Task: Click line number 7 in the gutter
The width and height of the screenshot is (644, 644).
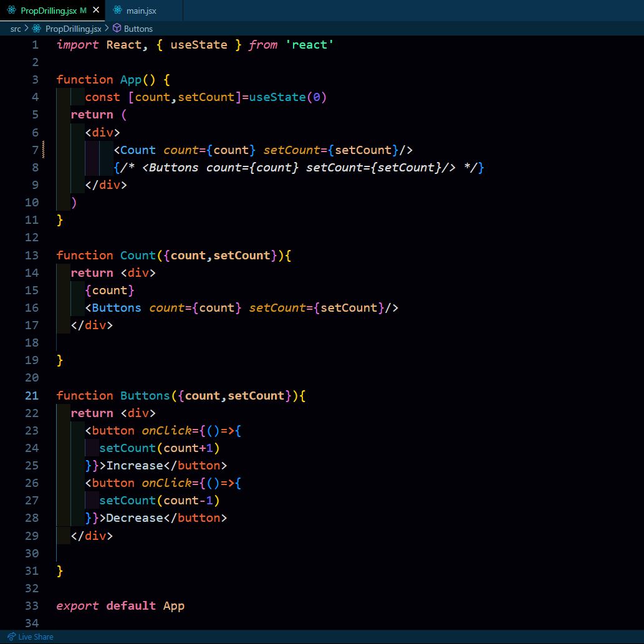Action: 34,150
